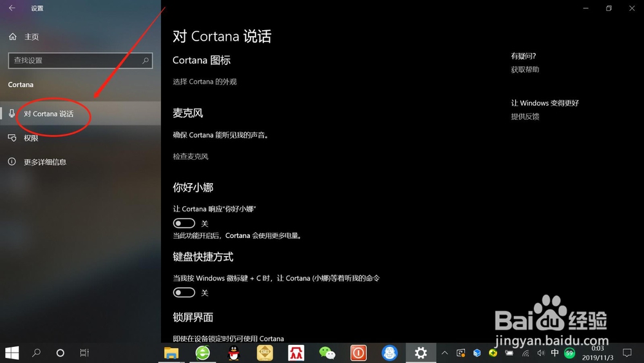This screenshot has height=363, width=644.
Task: Open WeChat from taskbar
Action: (x=327, y=353)
